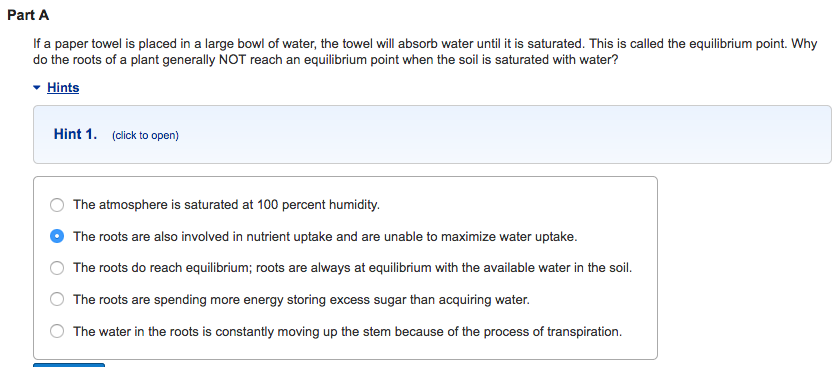Click answer text about 100 percent humidity
The height and width of the screenshot is (367, 838).
coord(227,205)
